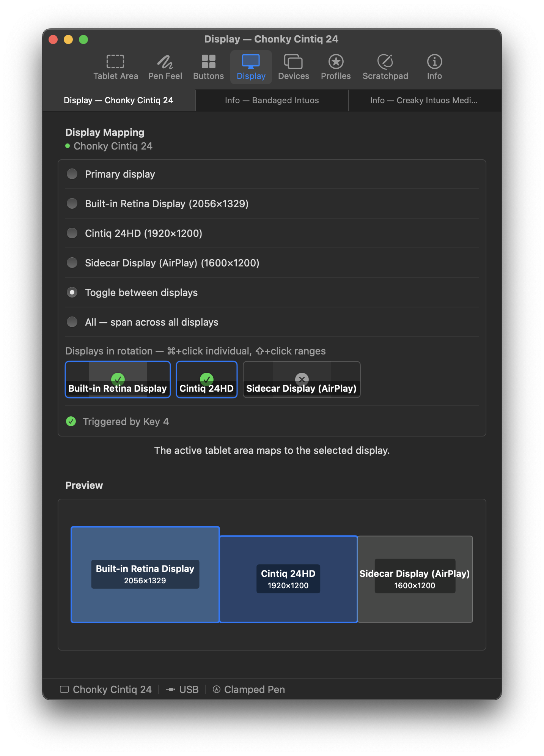Open the Profiles pane

[336, 67]
